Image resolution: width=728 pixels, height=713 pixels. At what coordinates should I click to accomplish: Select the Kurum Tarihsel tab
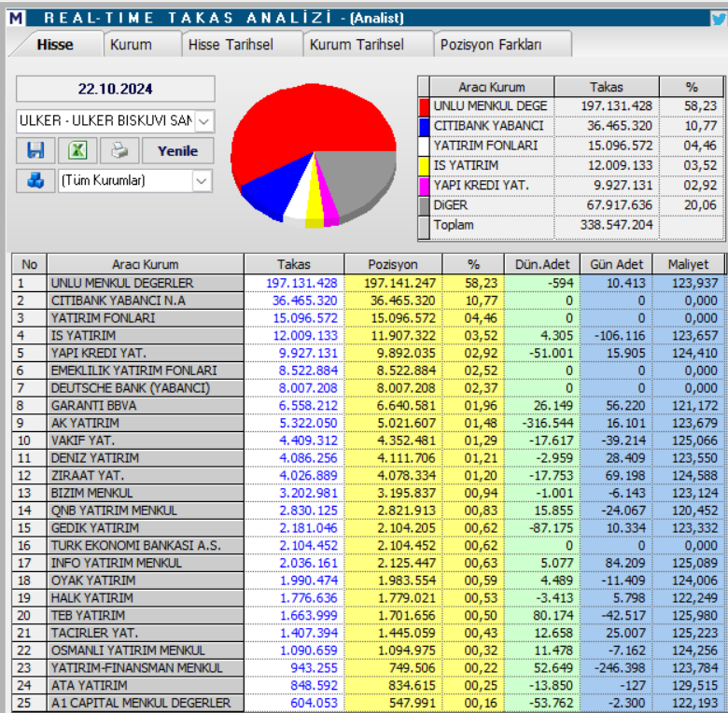pos(357,45)
